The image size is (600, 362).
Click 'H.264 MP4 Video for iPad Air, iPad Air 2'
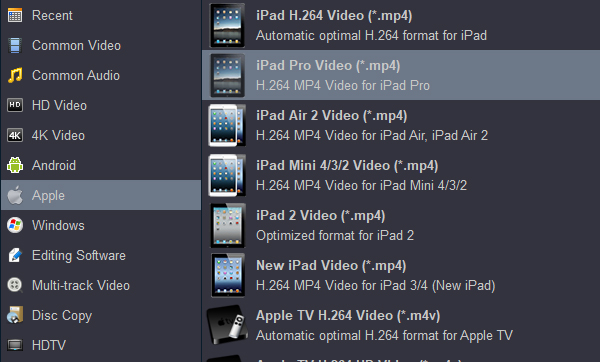[x=372, y=135]
